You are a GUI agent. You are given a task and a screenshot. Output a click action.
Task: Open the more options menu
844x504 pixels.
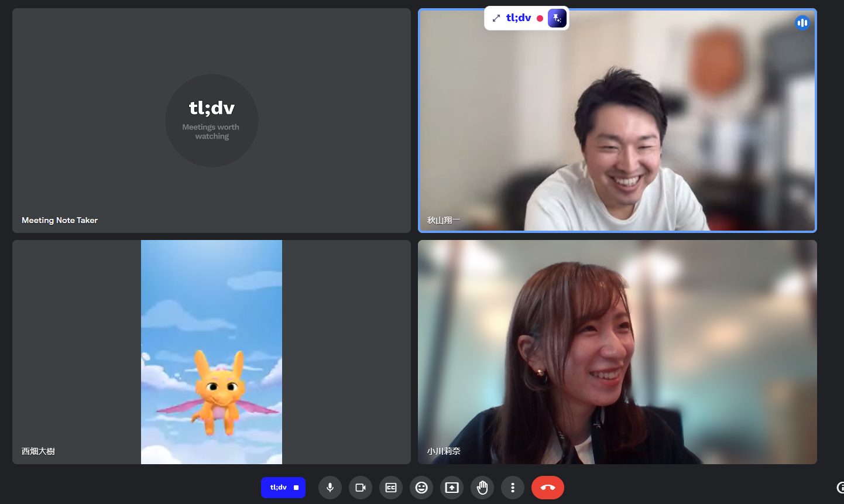tap(513, 488)
